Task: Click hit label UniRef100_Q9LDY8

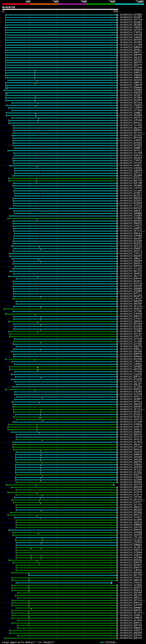Action: point(131,58)
